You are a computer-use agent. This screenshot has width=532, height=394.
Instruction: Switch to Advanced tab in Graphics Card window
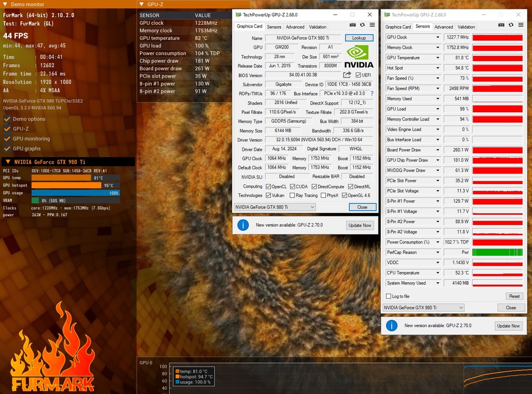click(295, 27)
